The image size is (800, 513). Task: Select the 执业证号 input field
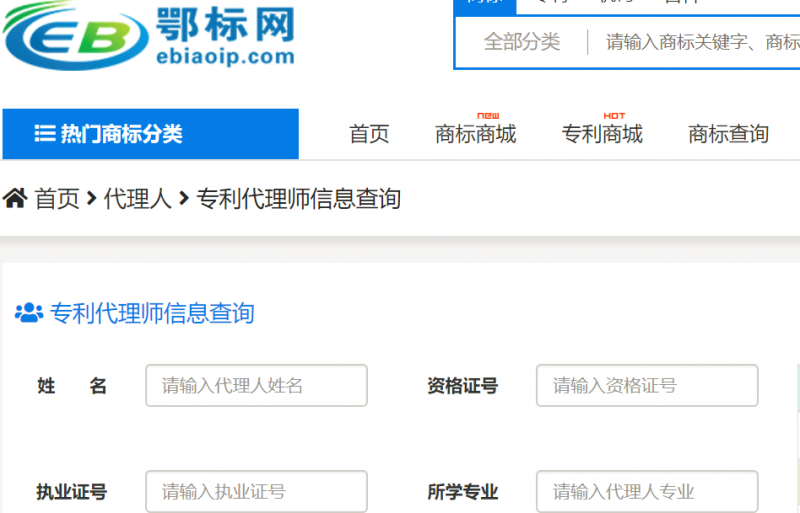256,492
